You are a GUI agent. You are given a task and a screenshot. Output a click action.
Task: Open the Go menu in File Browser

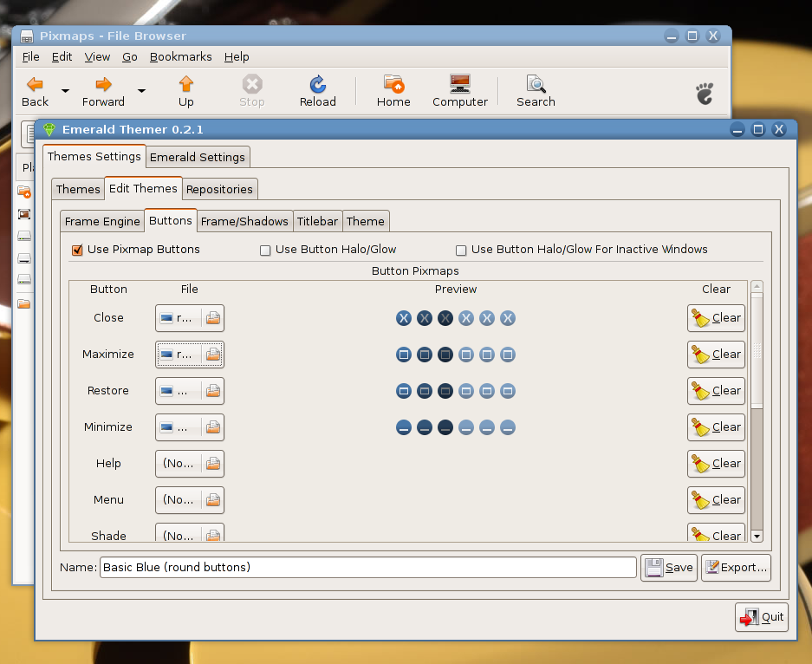(x=129, y=57)
